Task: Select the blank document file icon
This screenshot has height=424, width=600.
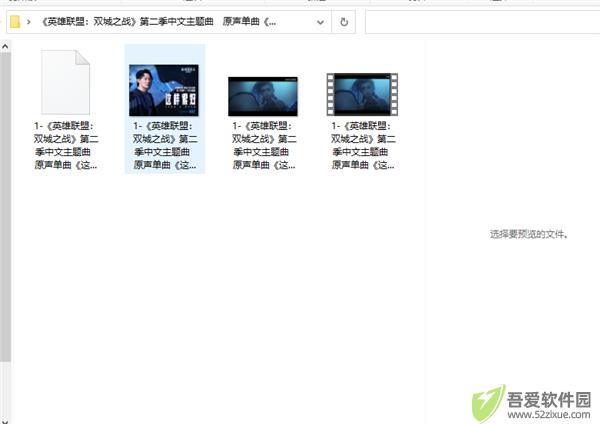Action: 65,82
